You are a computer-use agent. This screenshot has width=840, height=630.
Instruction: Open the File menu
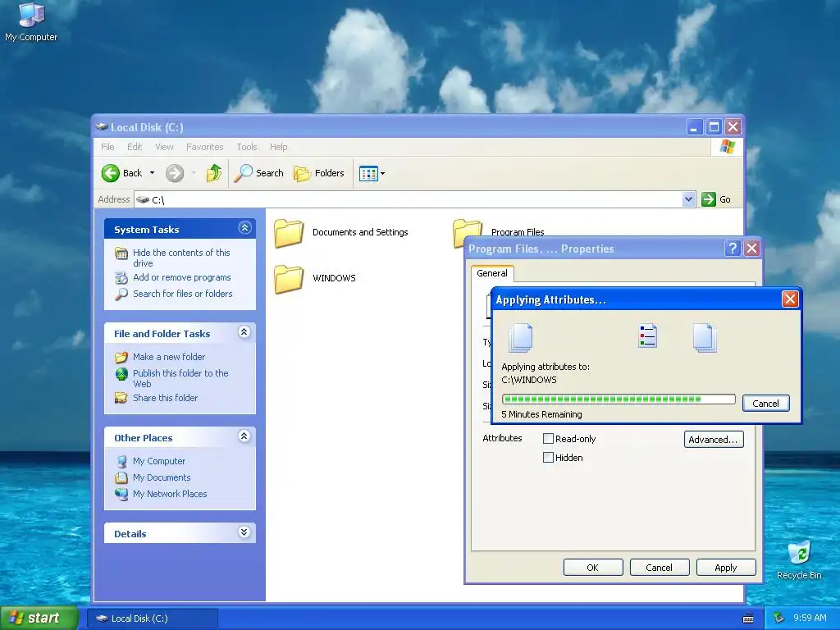(107, 147)
